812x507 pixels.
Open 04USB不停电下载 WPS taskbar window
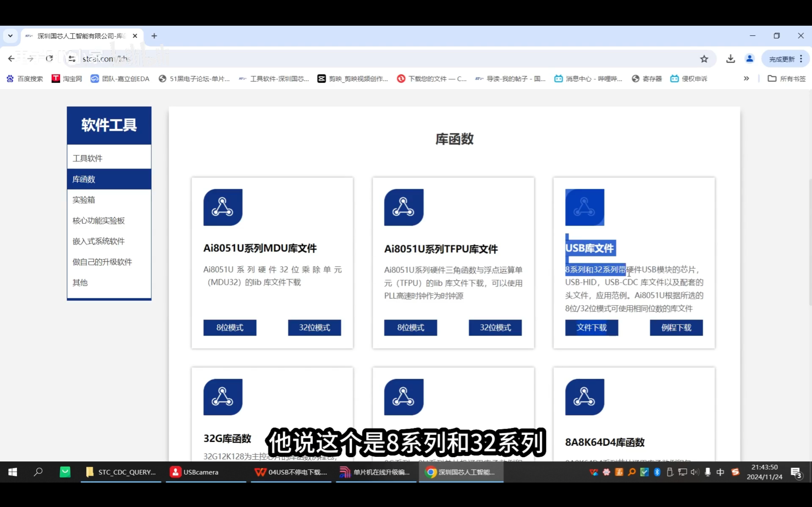click(291, 472)
